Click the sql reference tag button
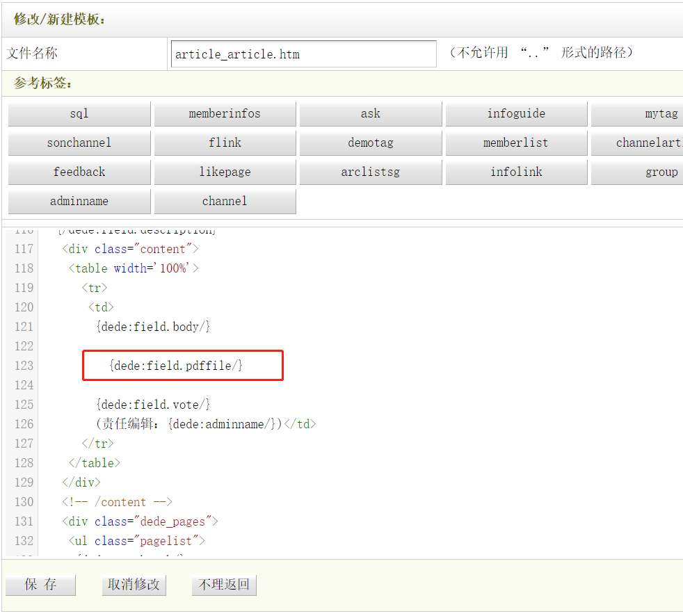 [x=79, y=114]
